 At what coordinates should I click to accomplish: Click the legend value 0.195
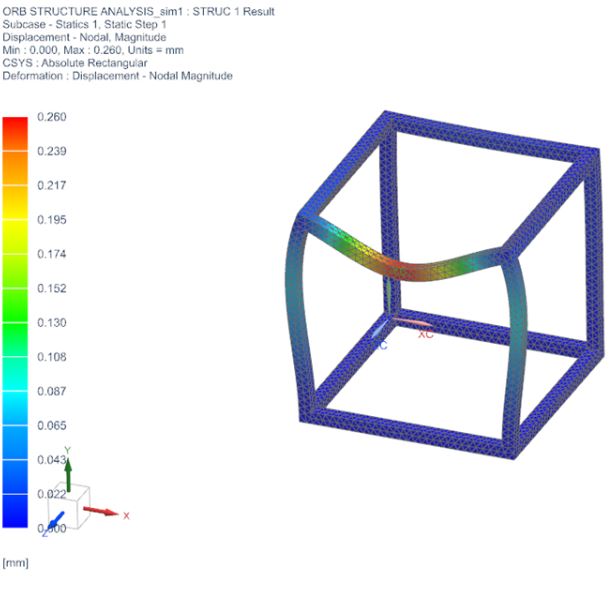[52, 220]
